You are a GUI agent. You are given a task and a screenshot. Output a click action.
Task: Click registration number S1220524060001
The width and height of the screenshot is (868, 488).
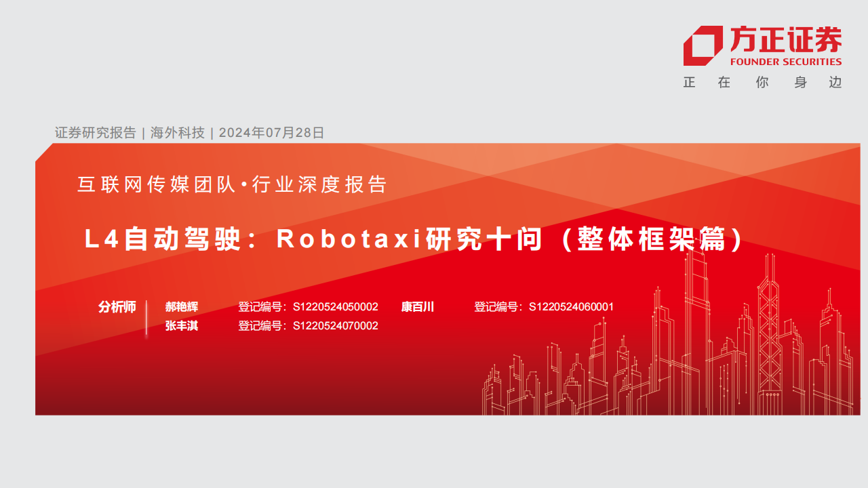point(571,307)
